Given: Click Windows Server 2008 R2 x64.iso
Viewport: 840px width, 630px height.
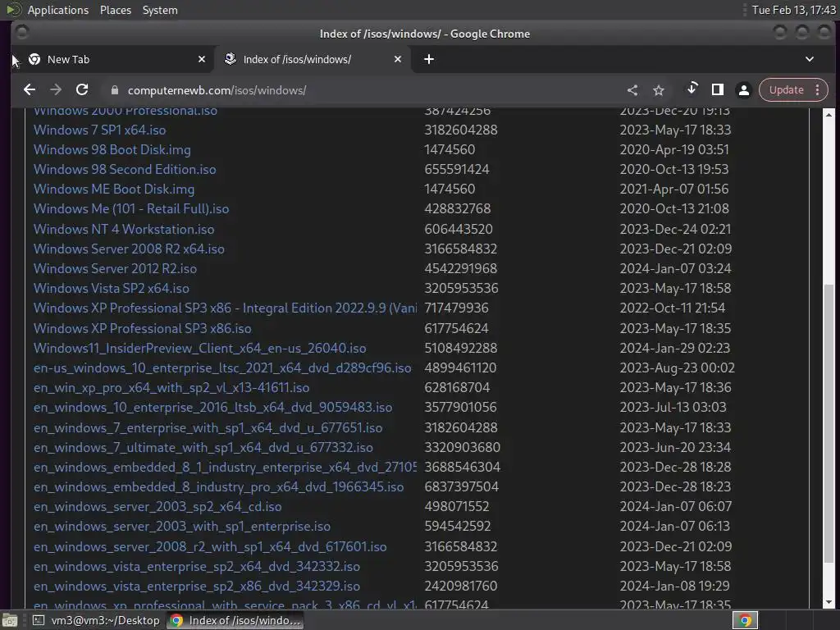Looking at the screenshot, I should 129,249.
